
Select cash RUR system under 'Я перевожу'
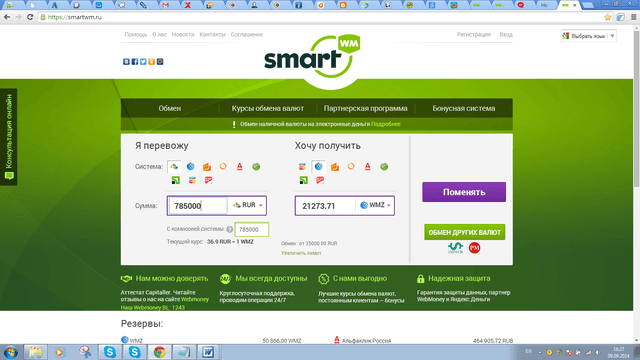tap(174, 167)
